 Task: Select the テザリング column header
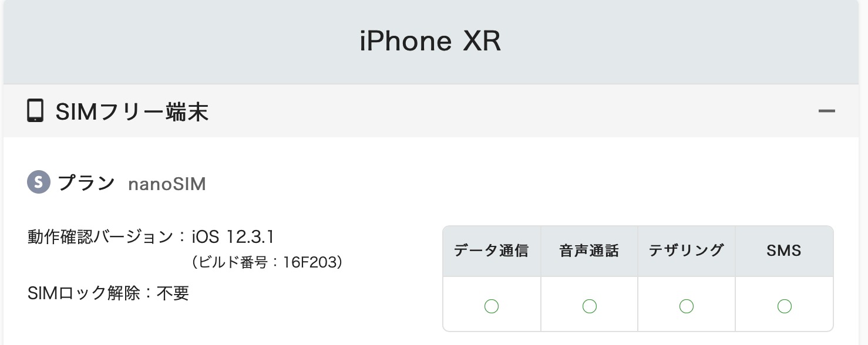pyautogui.click(x=686, y=251)
